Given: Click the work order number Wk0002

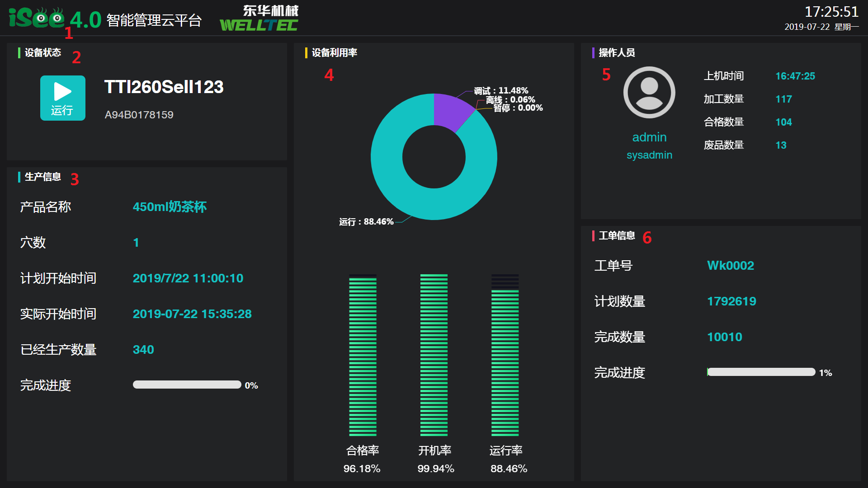Looking at the screenshot, I should [730, 266].
